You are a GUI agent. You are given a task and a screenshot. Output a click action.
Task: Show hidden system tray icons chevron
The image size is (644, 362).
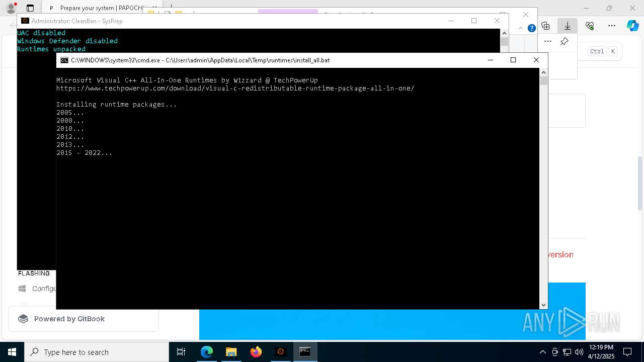click(x=542, y=352)
